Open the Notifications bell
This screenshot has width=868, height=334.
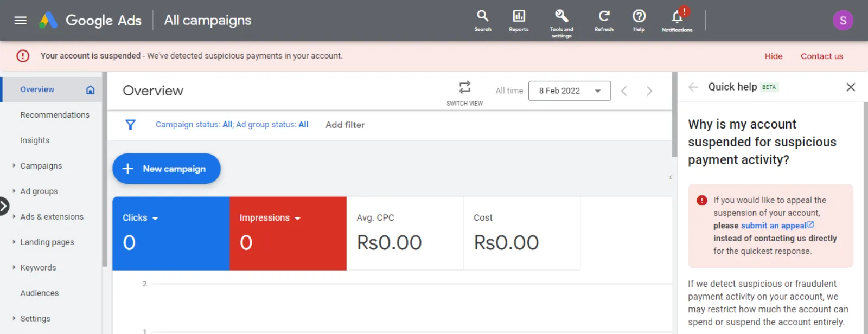tap(677, 21)
